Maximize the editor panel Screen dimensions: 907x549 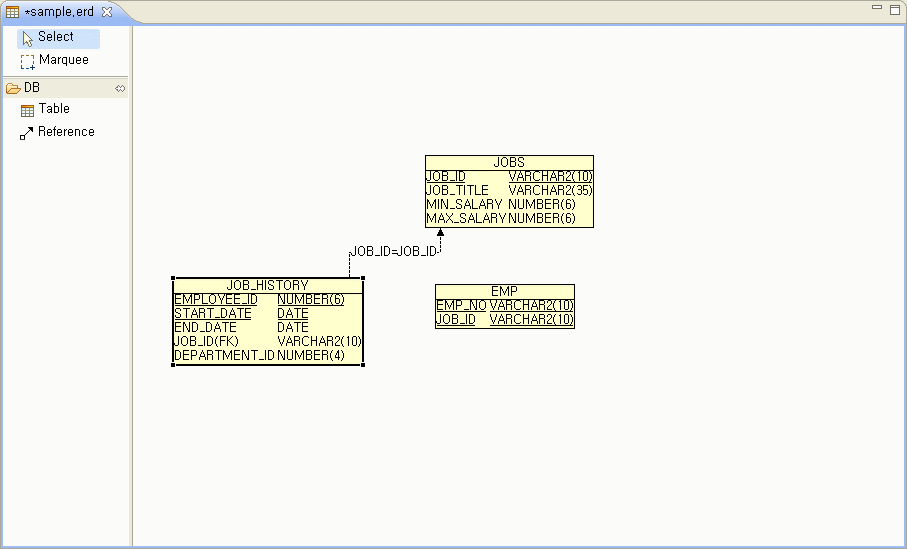pos(894,9)
